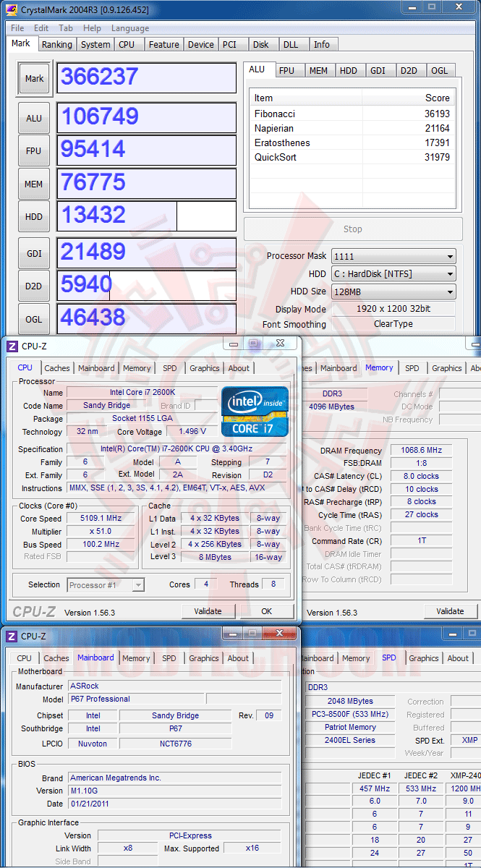Open the Processor Mask dropdown
Viewport: 481px width, 868px height.
point(393,256)
